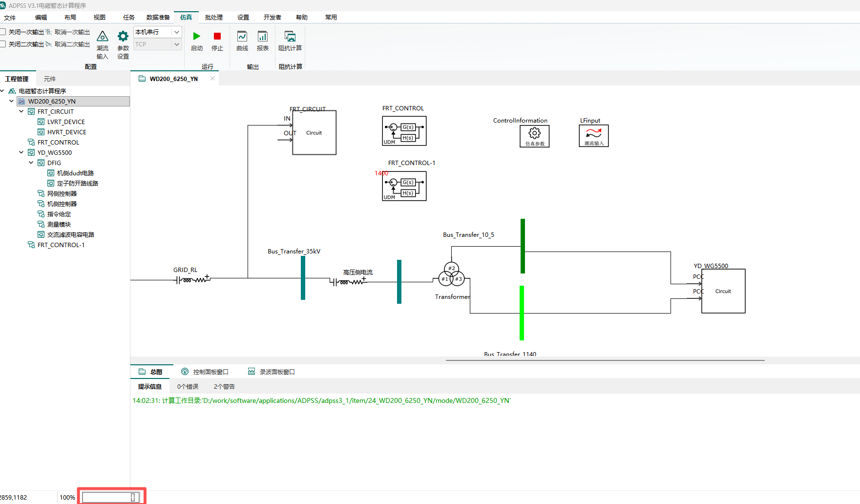The width and height of the screenshot is (860, 504).
Task: Open the 批处理 menu tab
Action: point(213,17)
